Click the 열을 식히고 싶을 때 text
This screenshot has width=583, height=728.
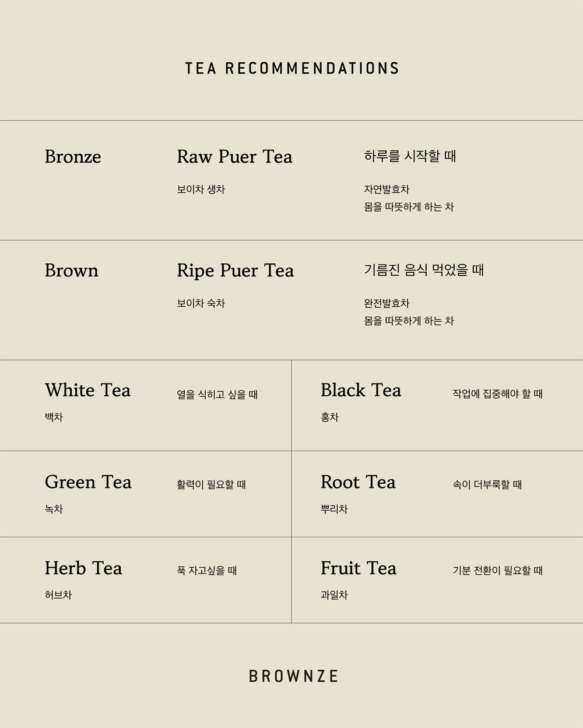(217, 395)
